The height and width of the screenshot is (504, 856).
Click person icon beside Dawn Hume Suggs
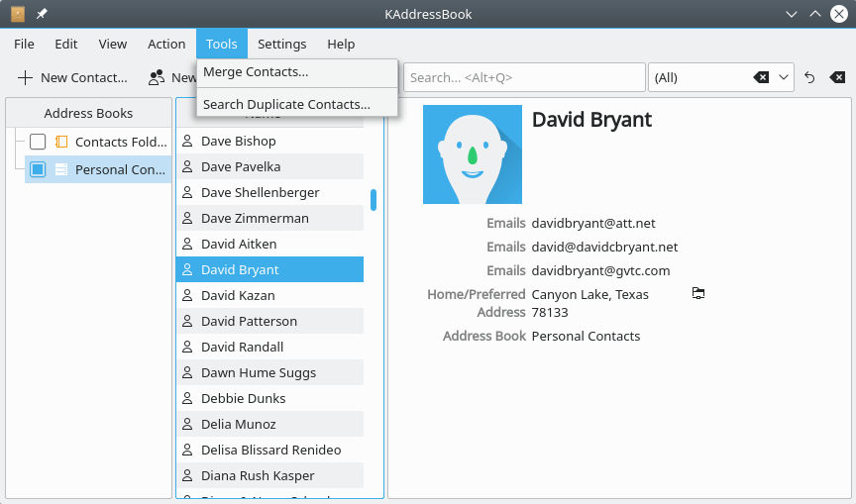[x=187, y=372]
